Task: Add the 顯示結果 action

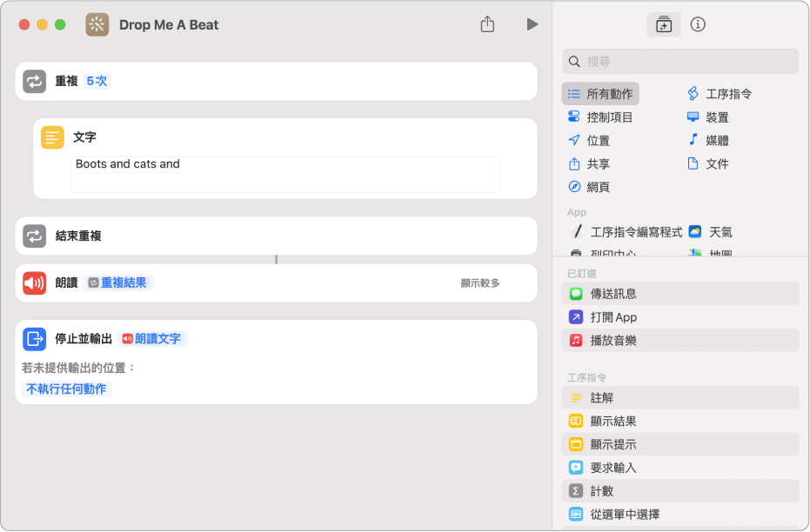Action: pos(680,421)
